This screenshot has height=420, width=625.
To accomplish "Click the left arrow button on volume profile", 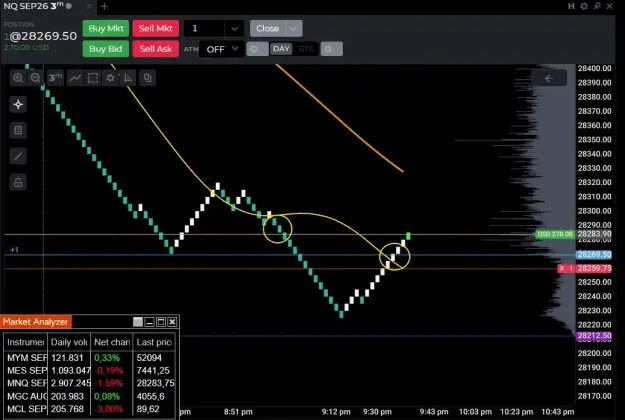I will point(549,78).
